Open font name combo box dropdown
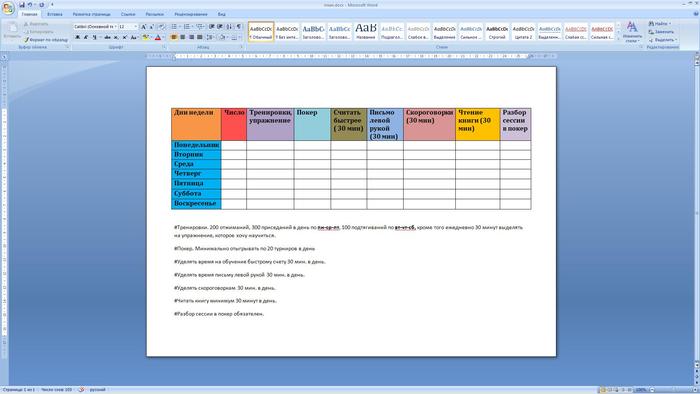700x394 pixels. 116,27
